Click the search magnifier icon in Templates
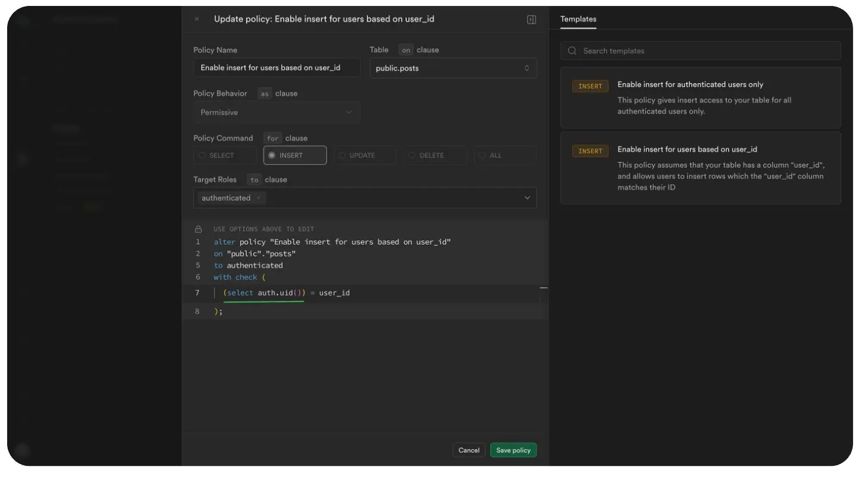The width and height of the screenshot is (868, 479). point(572,51)
